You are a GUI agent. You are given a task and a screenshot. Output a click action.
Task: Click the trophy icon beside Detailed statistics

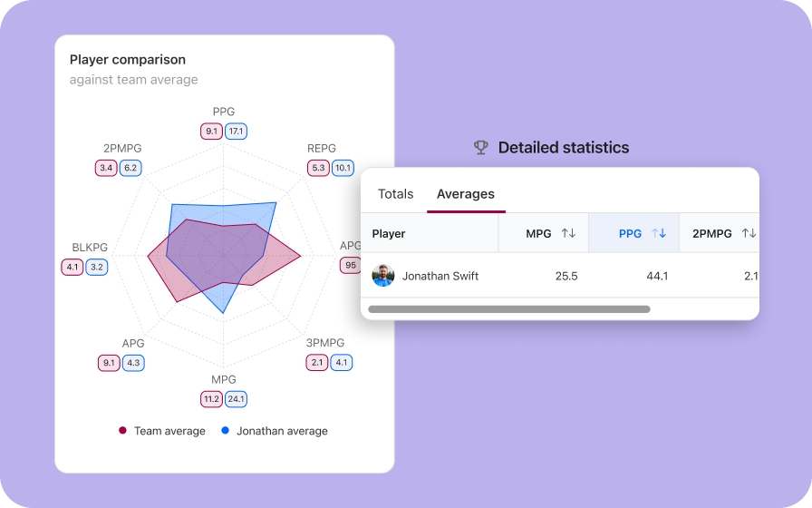point(481,148)
